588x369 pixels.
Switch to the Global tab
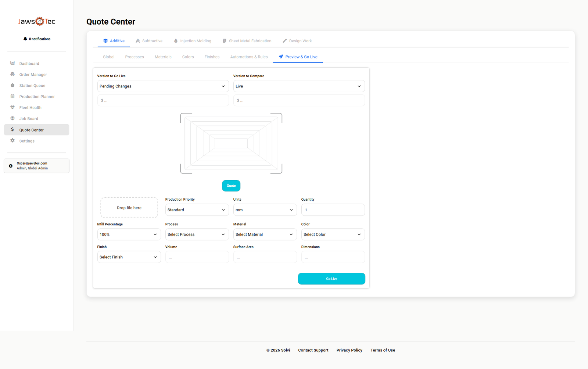(109, 57)
